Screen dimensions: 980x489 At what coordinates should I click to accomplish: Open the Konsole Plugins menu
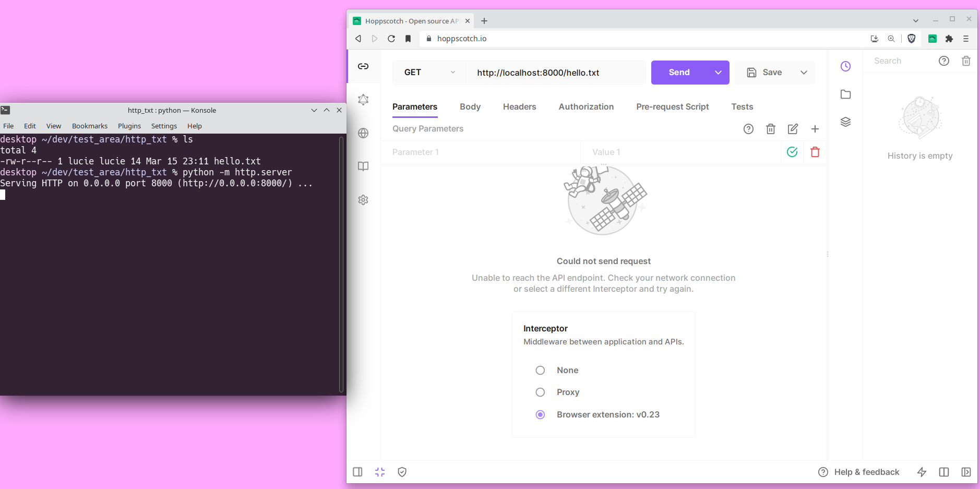point(129,126)
